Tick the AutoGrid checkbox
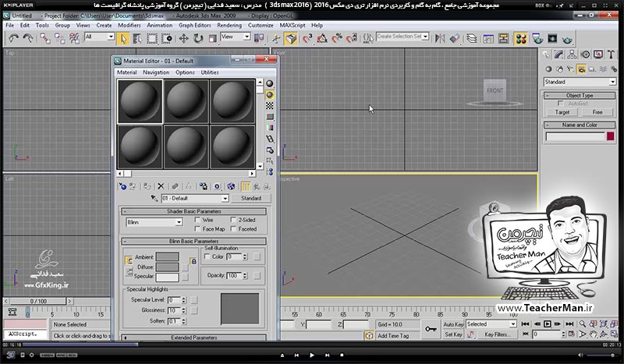The width and height of the screenshot is (624, 364). click(x=560, y=104)
